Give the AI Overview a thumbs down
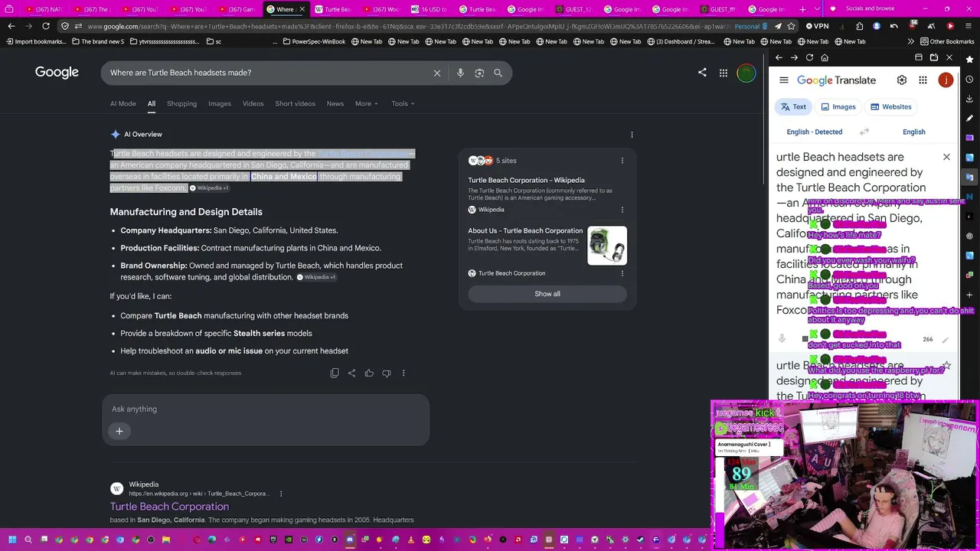Image resolution: width=980 pixels, height=551 pixels. pyautogui.click(x=386, y=373)
